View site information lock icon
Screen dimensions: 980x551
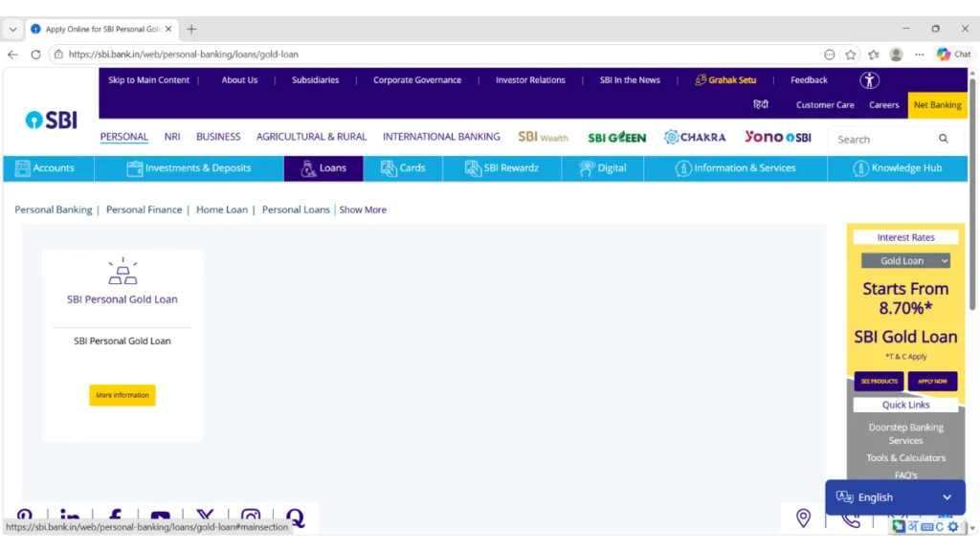(x=58, y=55)
